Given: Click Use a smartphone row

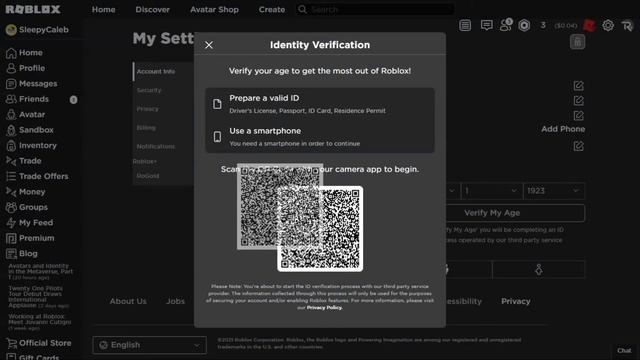Looking at the screenshot, I should (320, 137).
